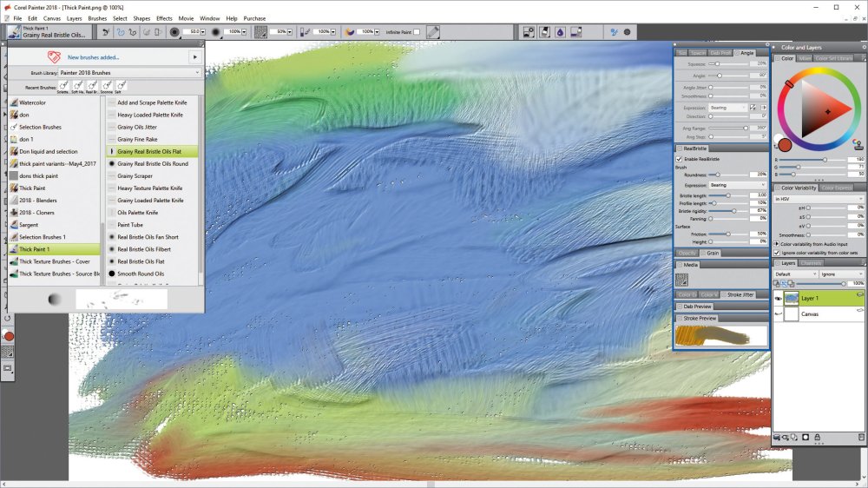Click the paper texture swatch in the Media panel

point(682,280)
